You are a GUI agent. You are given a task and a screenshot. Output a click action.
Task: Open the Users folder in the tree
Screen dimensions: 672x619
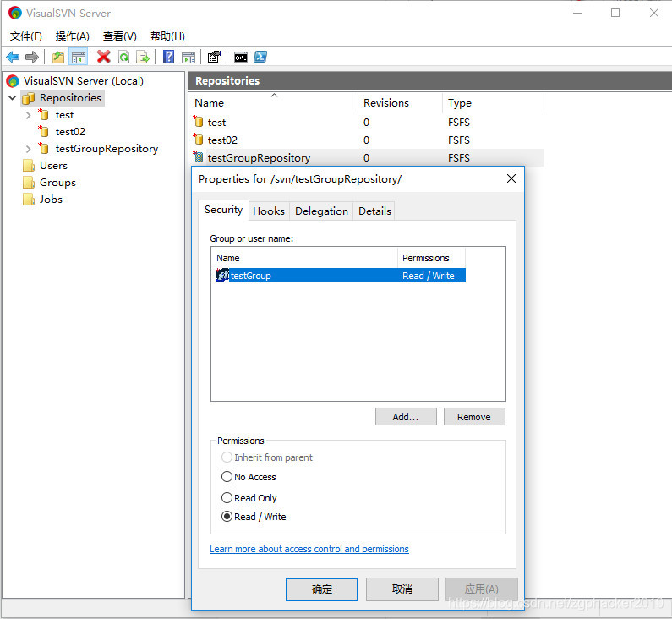point(53,166)
